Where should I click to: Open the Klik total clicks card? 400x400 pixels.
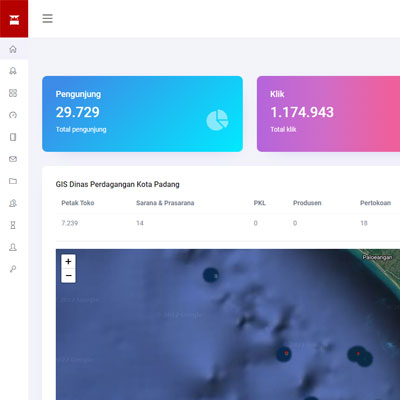(328, 114)
